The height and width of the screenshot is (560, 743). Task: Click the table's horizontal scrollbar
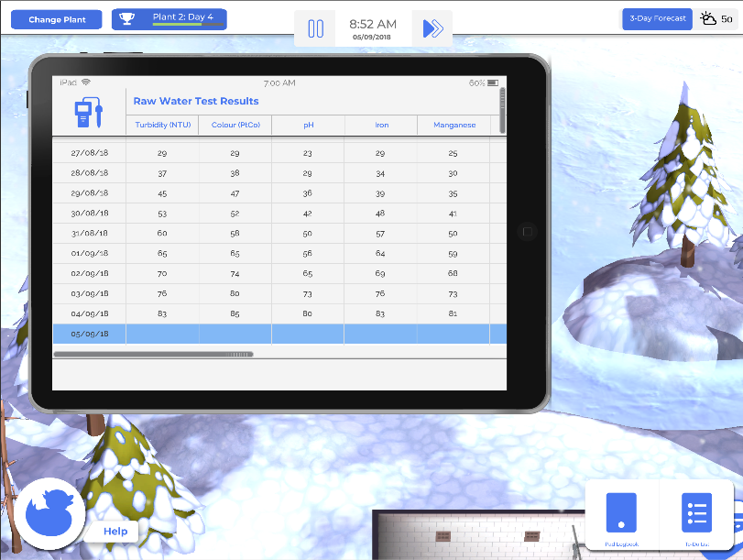point(153,354)
